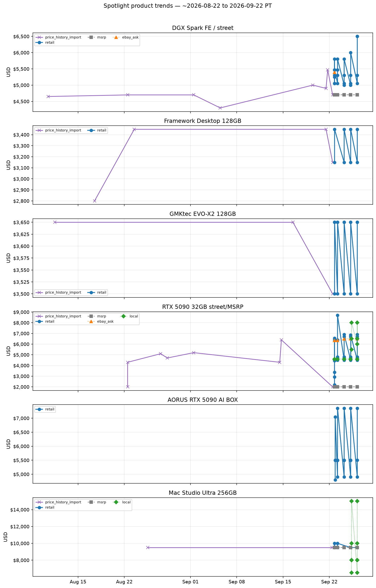The height and width of the screenshot is (588, 376).
Task: Click the "Sep 01" x-axis date label
Action: pyautogui.click(x=190, y=582)
